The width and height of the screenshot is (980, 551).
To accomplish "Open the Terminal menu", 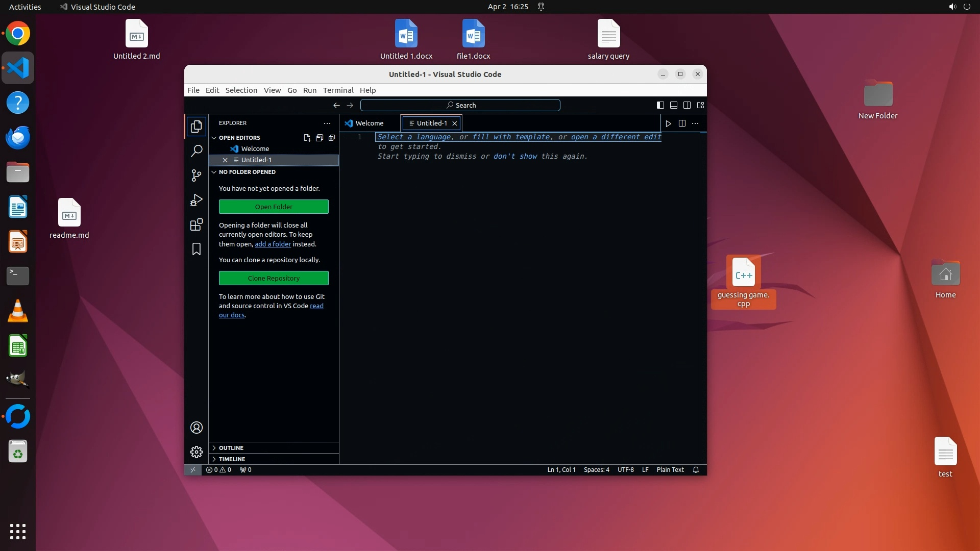I will (x=338, y=90).
